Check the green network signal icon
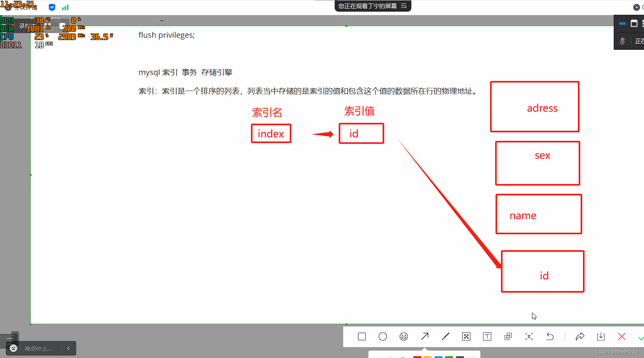 pyautogui.click(x=65, y=7)
